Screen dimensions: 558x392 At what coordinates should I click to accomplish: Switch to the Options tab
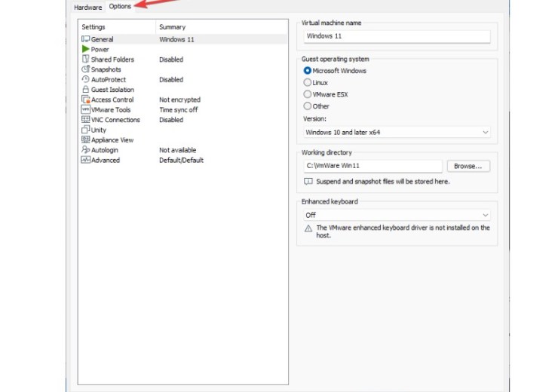(120, 6)
